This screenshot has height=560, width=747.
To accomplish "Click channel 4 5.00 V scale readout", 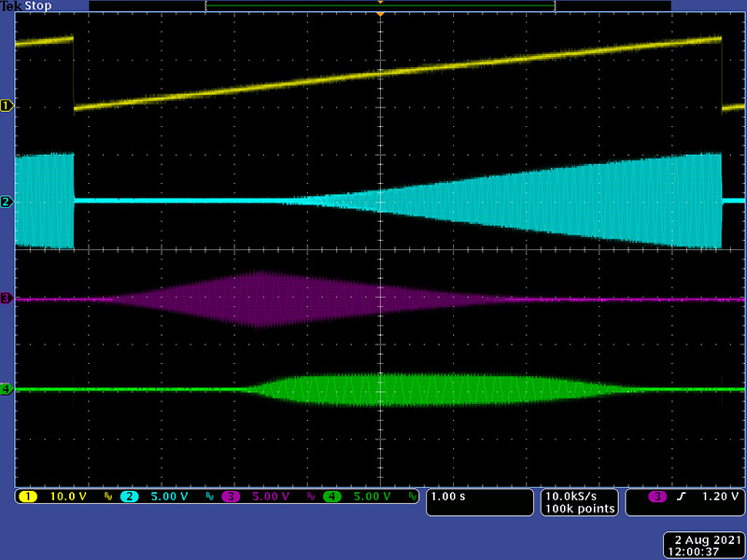I will (x=373, y=497).
